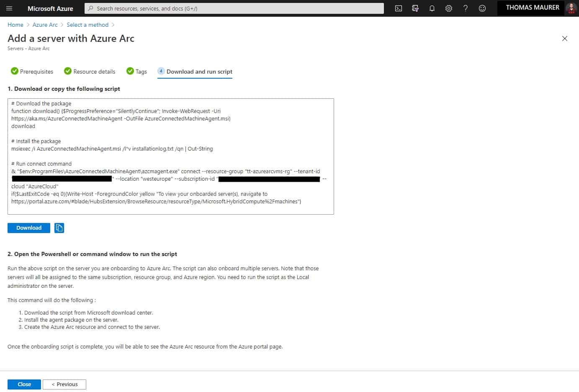The width and height of the screenshot is (579, 392).
Task: Select the Download and run script tab
Action: point(195,72)
